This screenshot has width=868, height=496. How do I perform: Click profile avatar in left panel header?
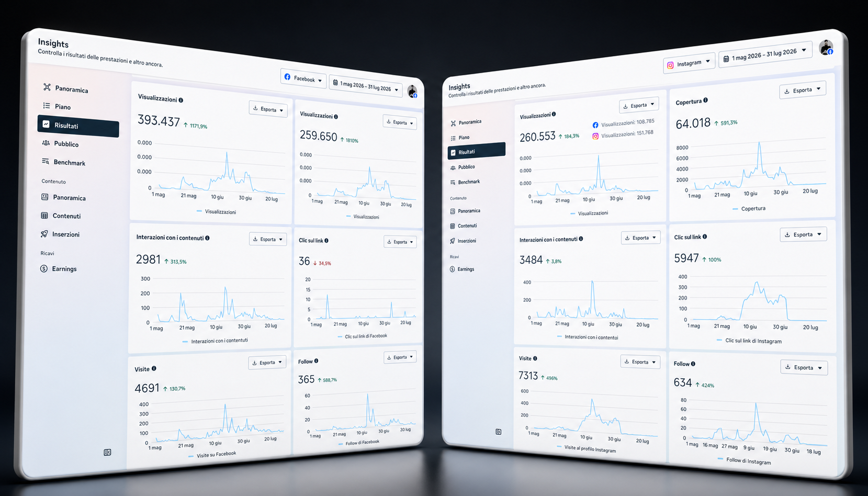coord(412,92)
